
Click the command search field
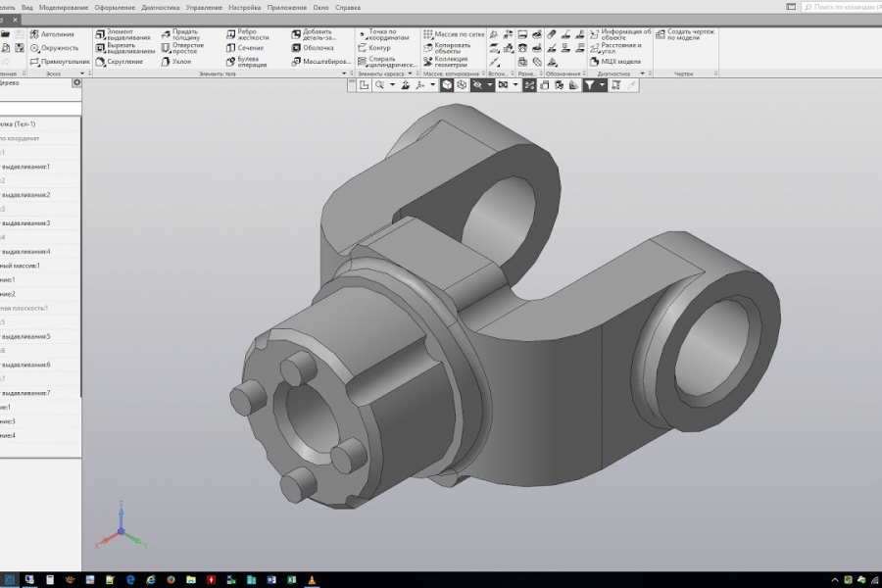[x=842, y=7]
